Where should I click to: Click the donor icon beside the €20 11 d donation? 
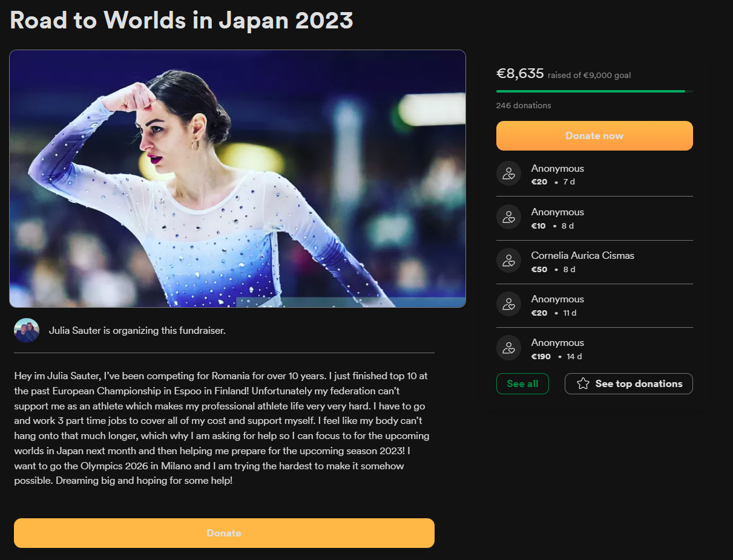tap(508, 304)
